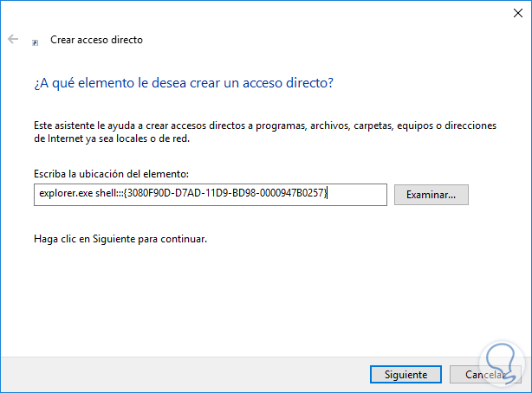Close the Crear acceso directo dialog
Screen dimensions: 532x393
(512, 14)
